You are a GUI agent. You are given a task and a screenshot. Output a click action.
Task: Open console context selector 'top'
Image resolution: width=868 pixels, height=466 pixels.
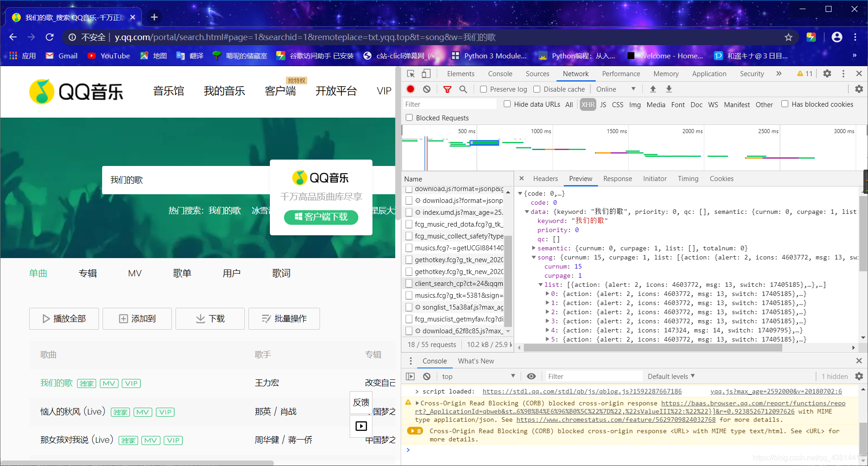(x=478, y=377)
